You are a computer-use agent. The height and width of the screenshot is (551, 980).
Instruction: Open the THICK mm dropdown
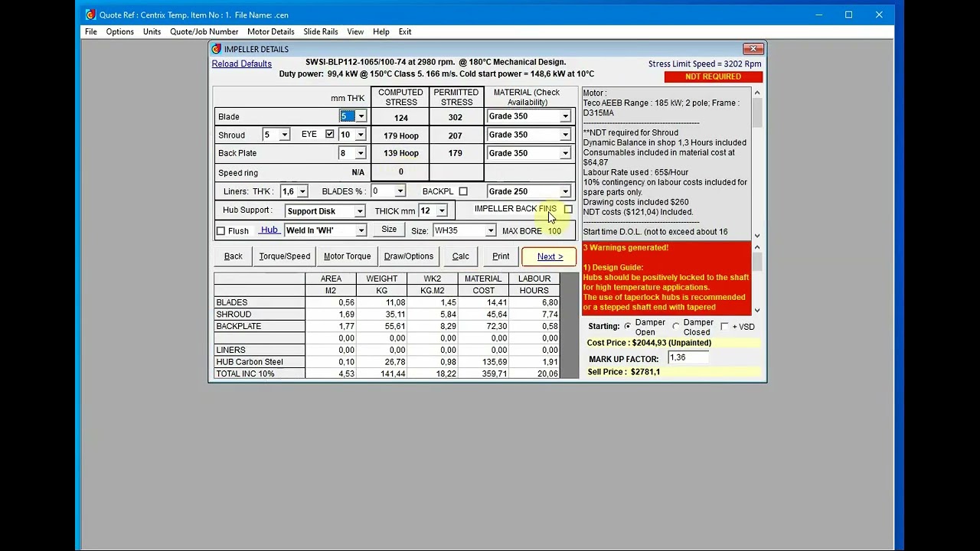click(x=442, y=211)
